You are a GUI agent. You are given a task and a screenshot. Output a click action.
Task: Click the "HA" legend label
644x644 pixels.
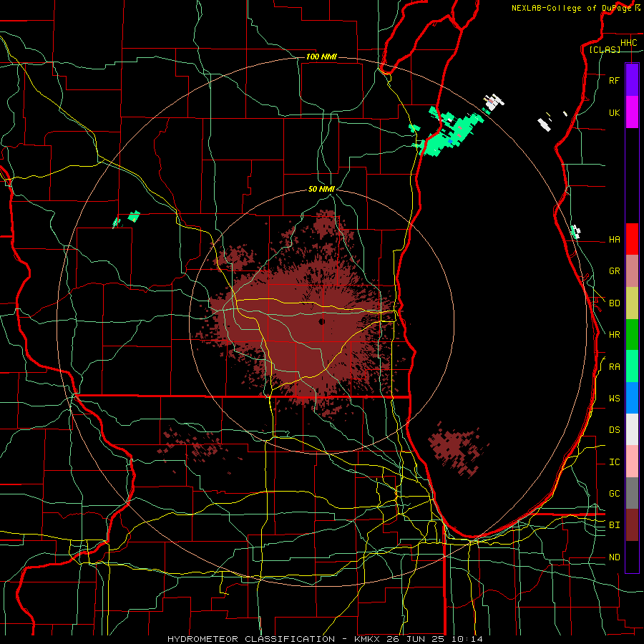[x=614, y=240]
